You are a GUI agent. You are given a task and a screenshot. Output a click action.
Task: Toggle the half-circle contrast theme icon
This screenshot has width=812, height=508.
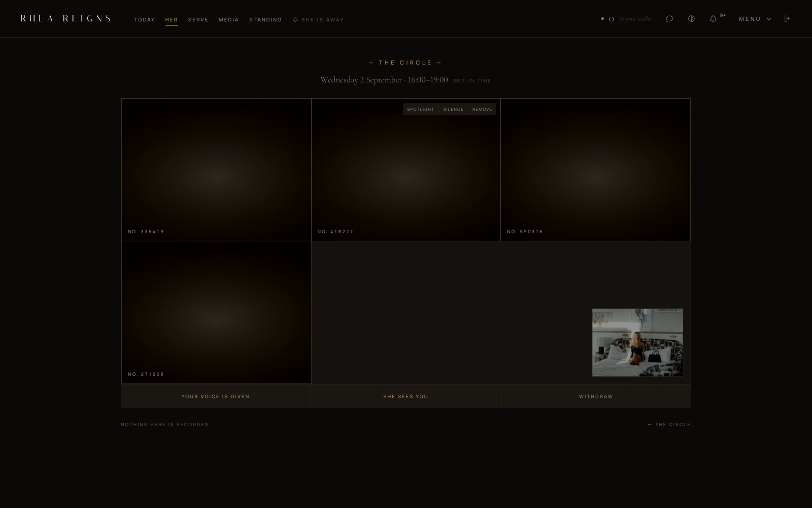(x=691, y=19)
